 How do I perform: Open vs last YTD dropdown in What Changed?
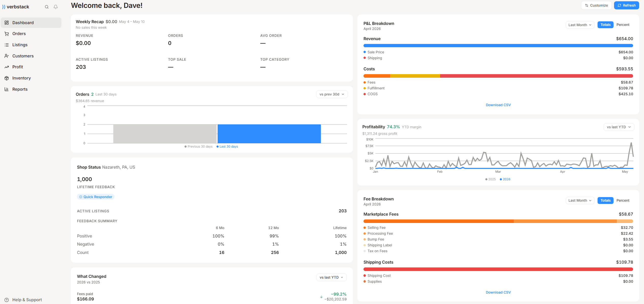coord(332,277)
